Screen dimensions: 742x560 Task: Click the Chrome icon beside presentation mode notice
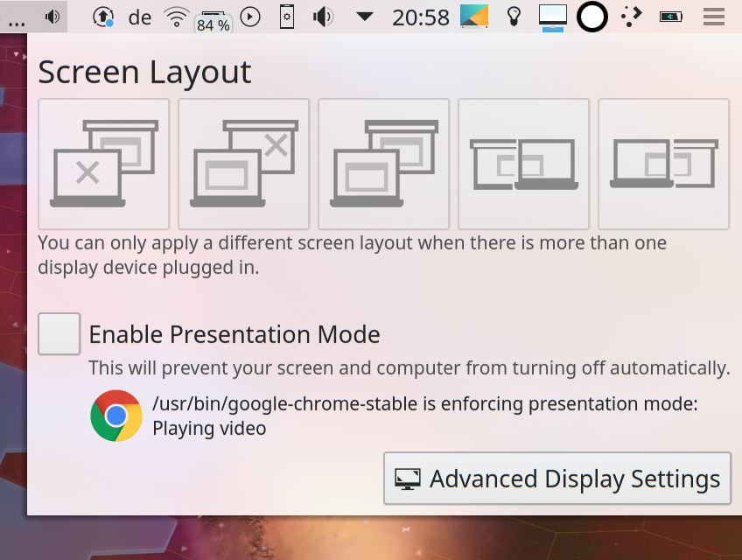point(117,415)
